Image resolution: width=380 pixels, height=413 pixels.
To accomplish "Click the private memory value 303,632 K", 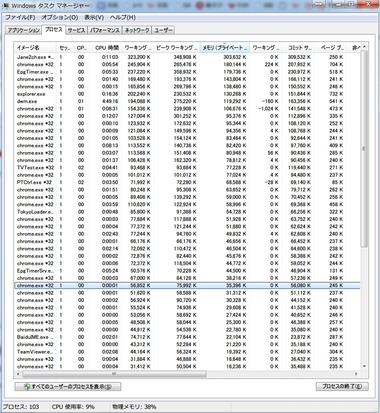I will point(235,57).
